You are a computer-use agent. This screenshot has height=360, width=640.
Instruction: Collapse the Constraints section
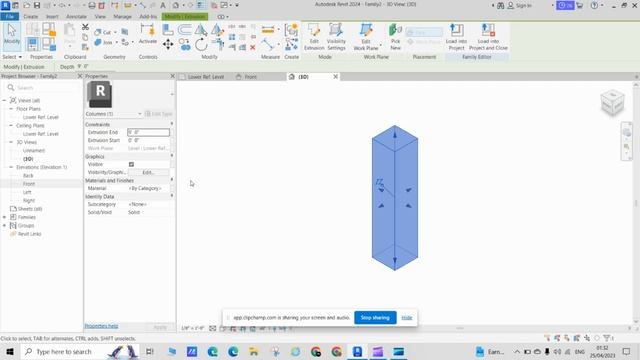(x=171, y=124)
